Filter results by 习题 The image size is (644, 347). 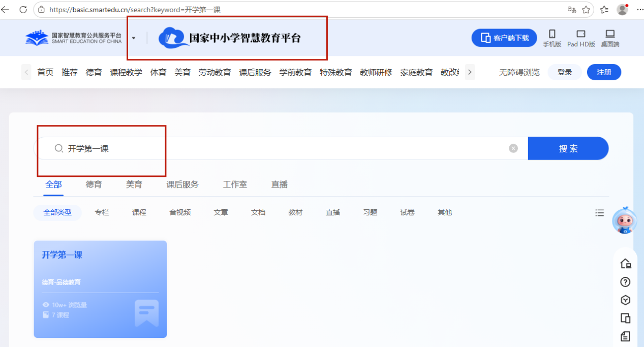coord(370,212)
